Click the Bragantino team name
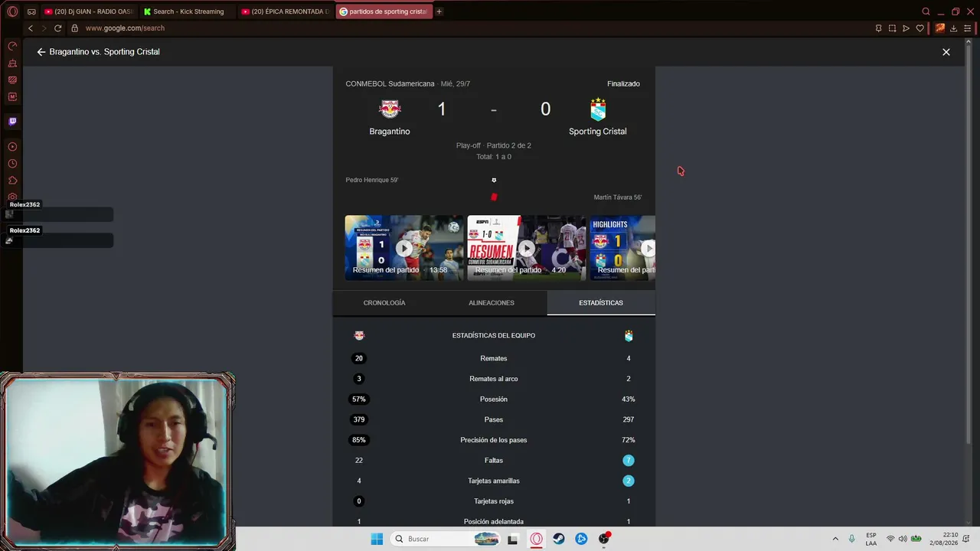This screenshot has width=980, height=551. [390, 132]
